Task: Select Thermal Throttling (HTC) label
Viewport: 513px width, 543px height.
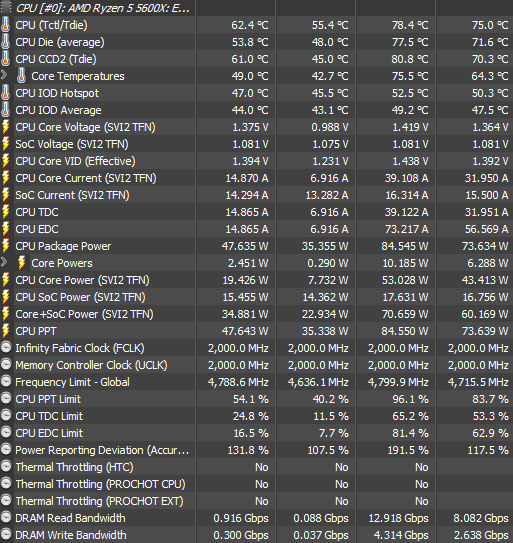Action: point(74,467)
